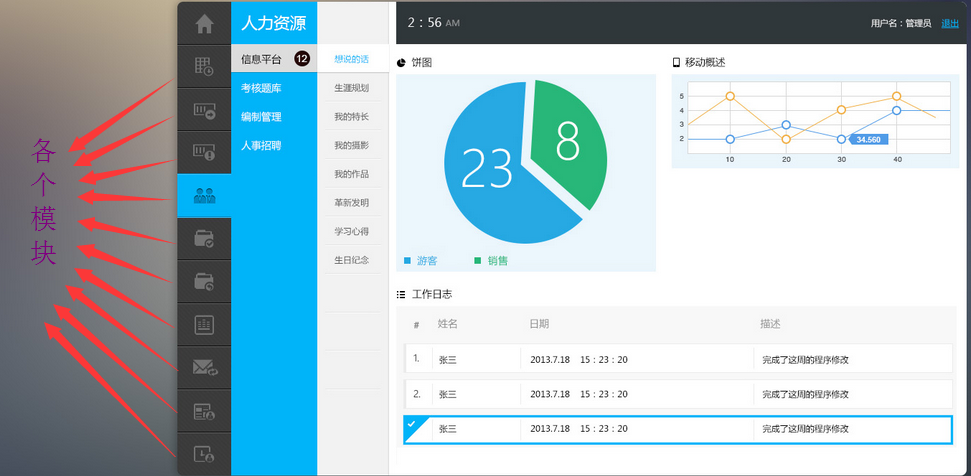Click the # column header
The height and width of the screenshot is (476, 971).
[416, 324]
